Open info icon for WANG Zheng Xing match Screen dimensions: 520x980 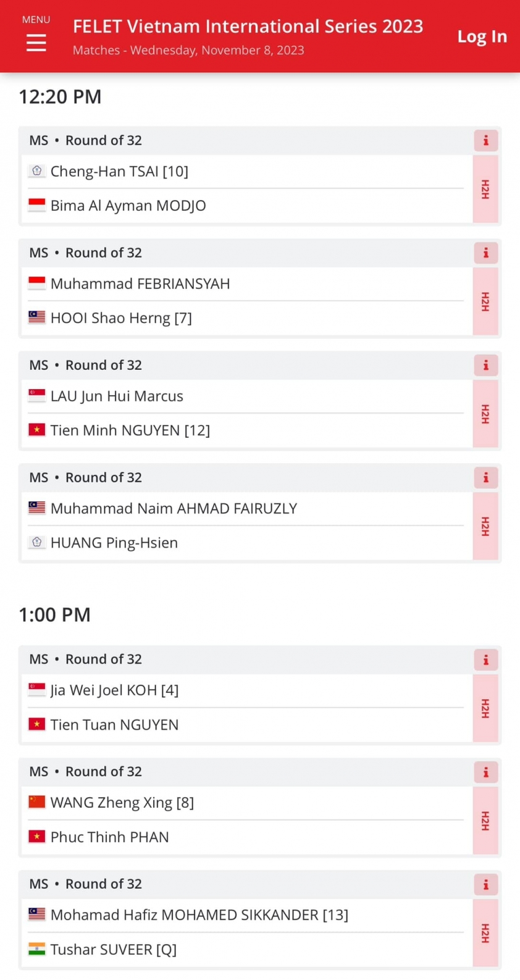point(485,773)
